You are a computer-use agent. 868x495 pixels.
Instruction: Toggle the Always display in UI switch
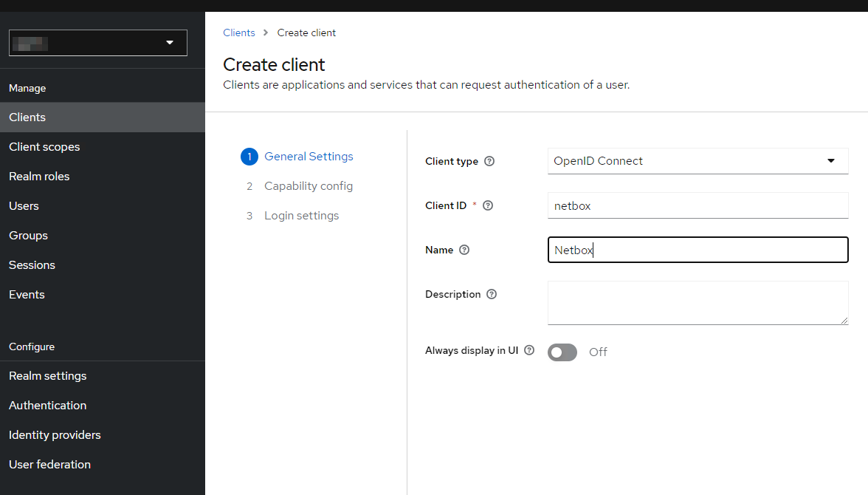[x=562, y=352]
